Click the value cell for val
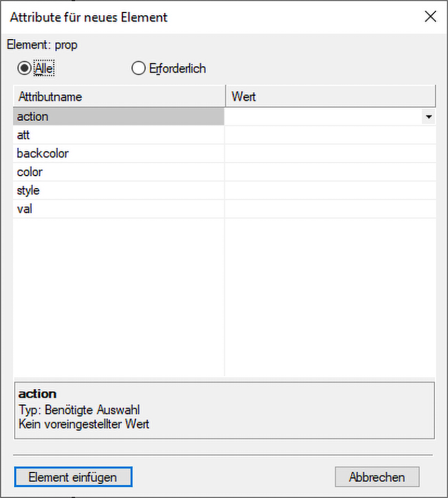The image size is (448, 498). pos(330,208)
